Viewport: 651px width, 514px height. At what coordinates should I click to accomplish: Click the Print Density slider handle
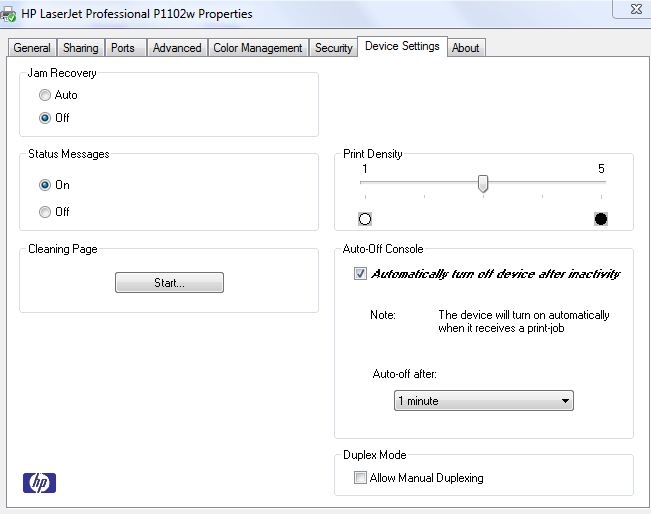pyautogui.click(x=483, y=183)
